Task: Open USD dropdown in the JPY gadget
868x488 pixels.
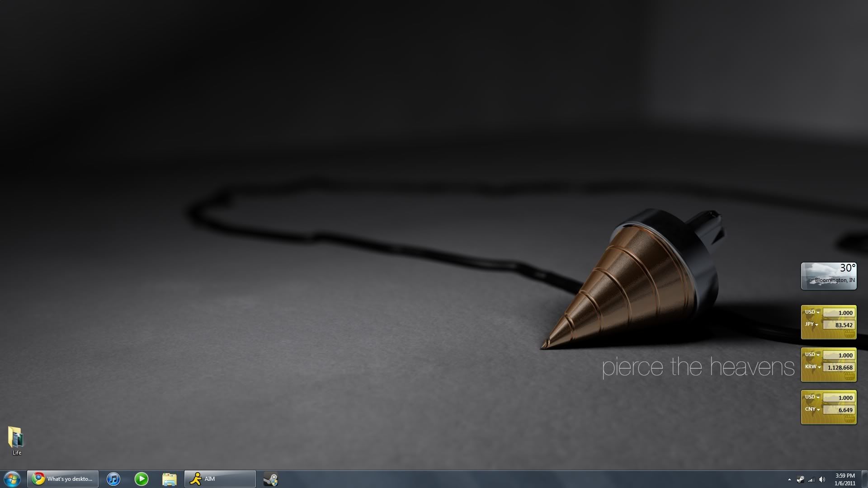Action: click(x=812, y=312)
